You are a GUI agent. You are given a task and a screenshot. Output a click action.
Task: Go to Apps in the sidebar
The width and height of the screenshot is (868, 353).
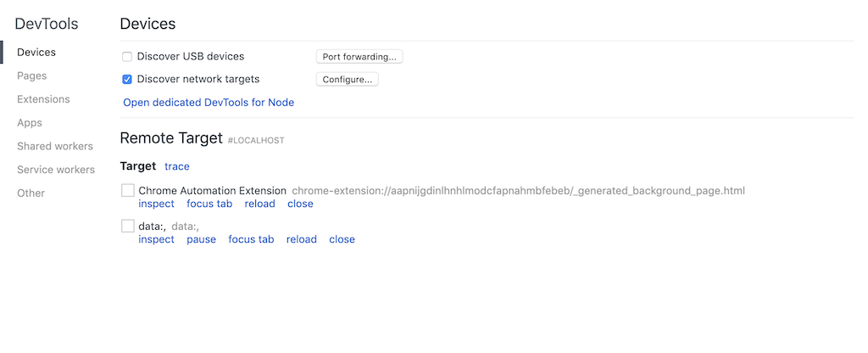click(30, 122)
